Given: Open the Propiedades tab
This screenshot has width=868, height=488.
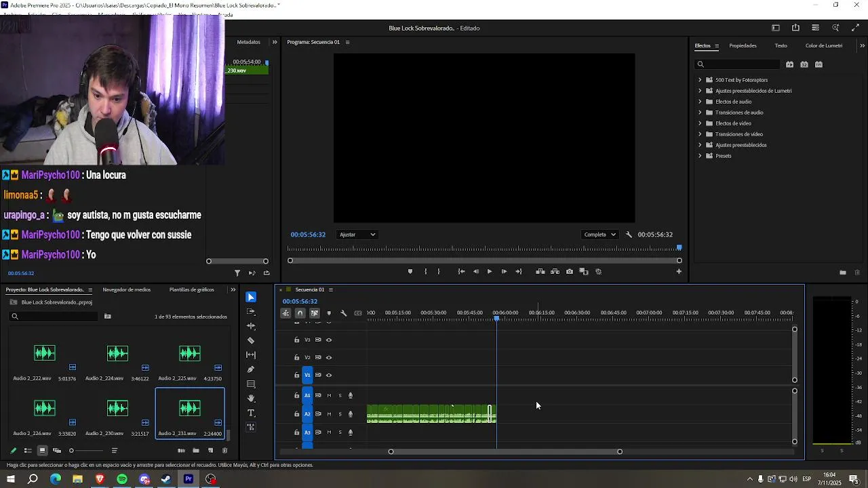Looking at the screenshot, I should 743,46.
